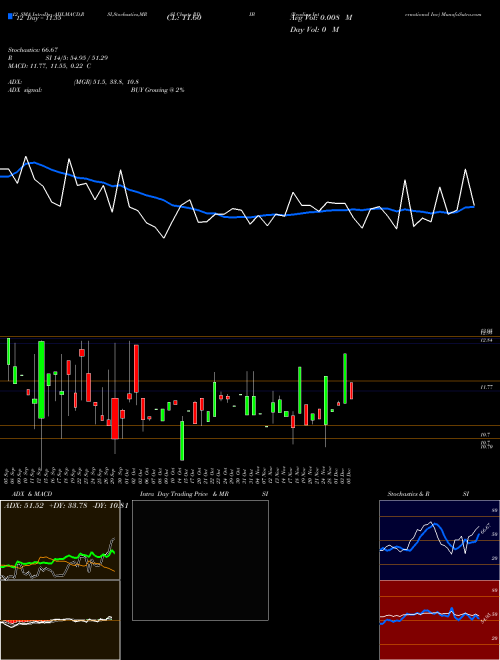Viewport: 500px width, 660px height.
Task: Click the '12.84' price axis label
Action: pos(487,341)
